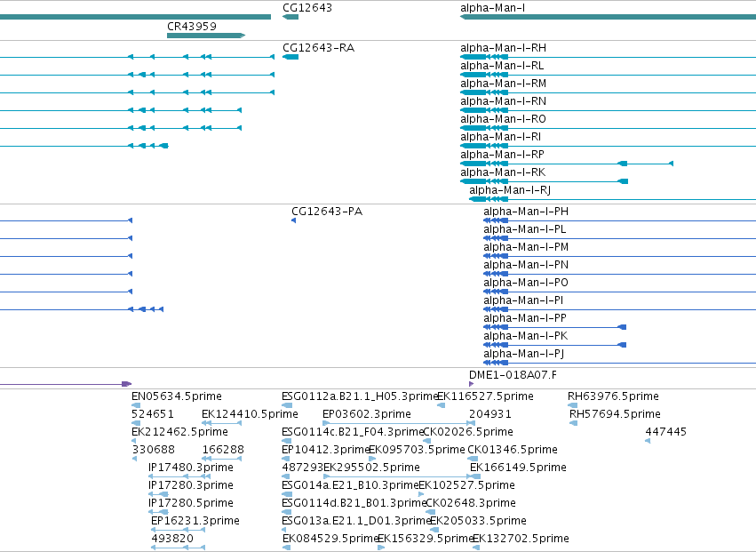Viewport: 756px width, 552px height.
Task: Click the DME1-018A07.F feature label
Action: 513,375
